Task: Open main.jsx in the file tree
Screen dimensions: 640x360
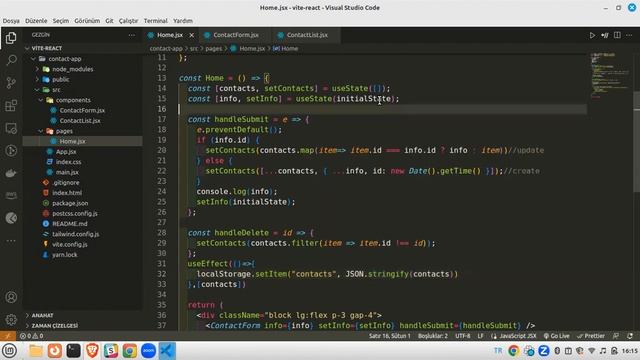Action: click(82, 172)
